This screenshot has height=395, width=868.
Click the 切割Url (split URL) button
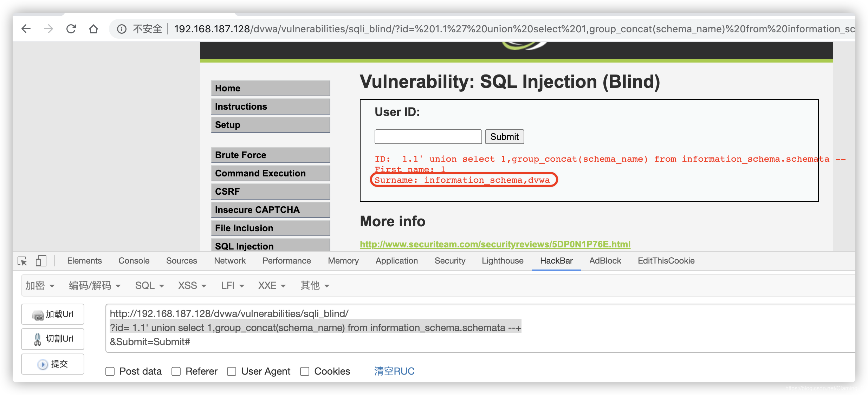53,339
